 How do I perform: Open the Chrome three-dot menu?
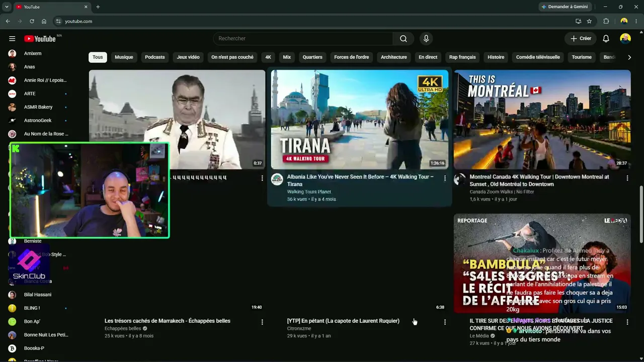(x=636, y=21)
